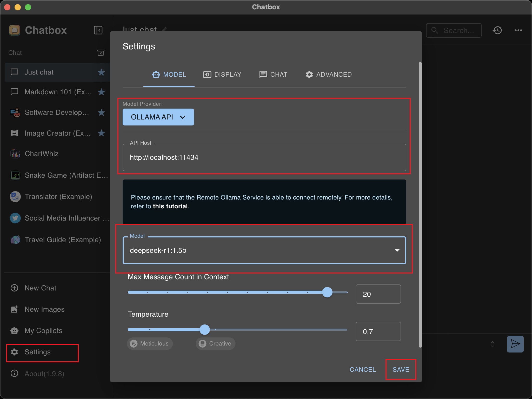Click the clean-up chat list icon
The height and width of the screenshot is (399, 532).
pyautogui.click(x=101, y=53)
